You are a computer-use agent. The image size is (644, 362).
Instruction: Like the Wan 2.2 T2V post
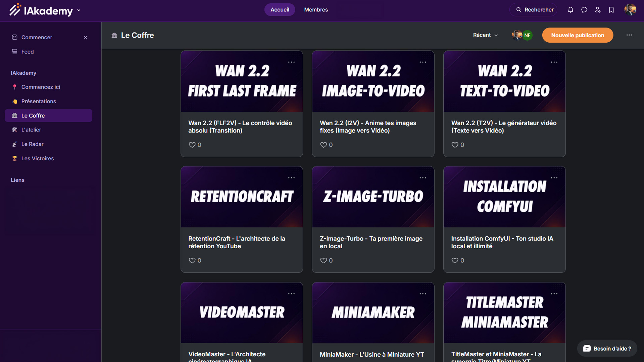coord(455,145)
